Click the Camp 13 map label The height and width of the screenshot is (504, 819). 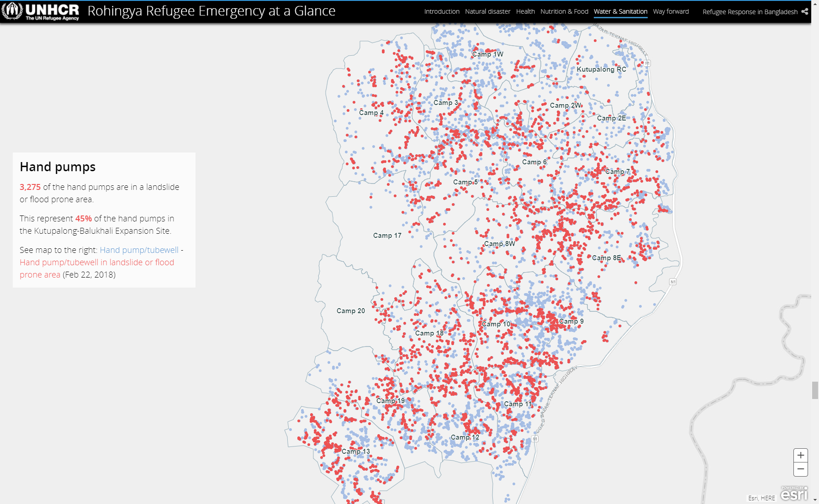tap(356, 451)
